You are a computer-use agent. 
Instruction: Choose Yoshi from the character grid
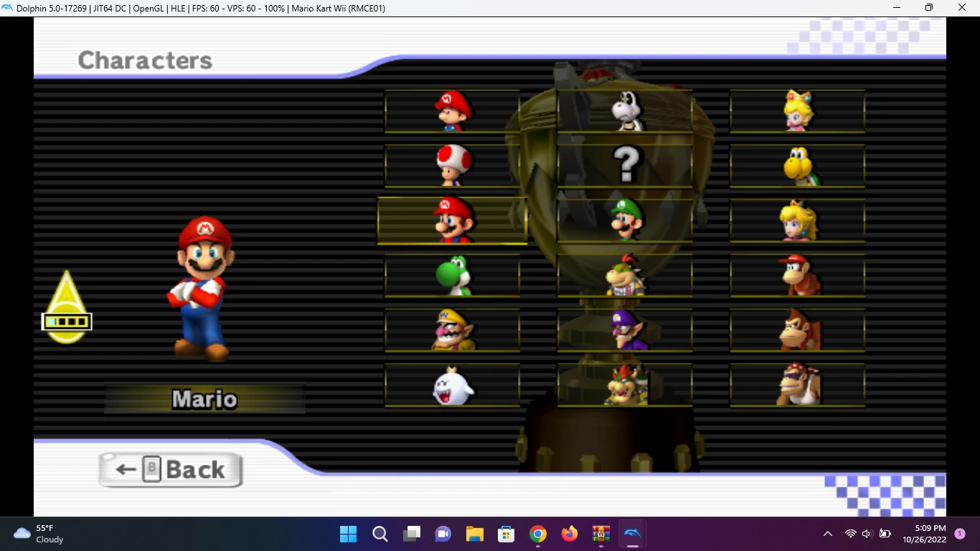click(452, 275)
